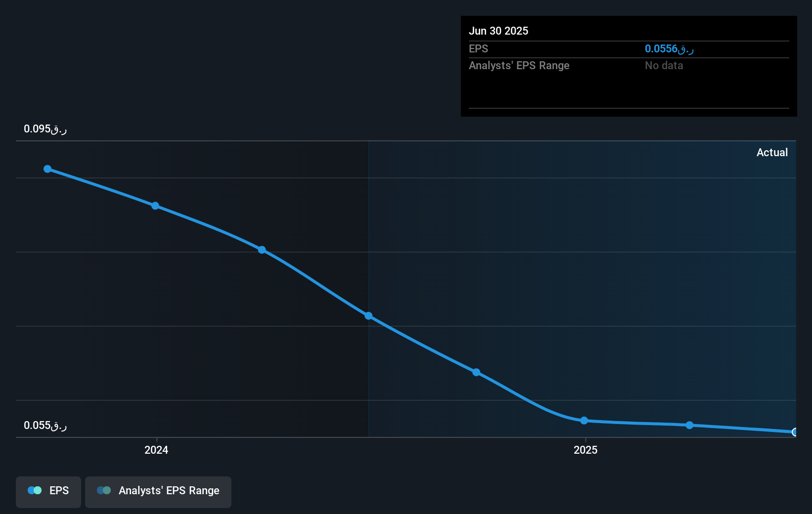Toggle the Analysts' EPS Range series
Image resolution: width=812 pixels, height=514 pixels.
click(158, 491)
